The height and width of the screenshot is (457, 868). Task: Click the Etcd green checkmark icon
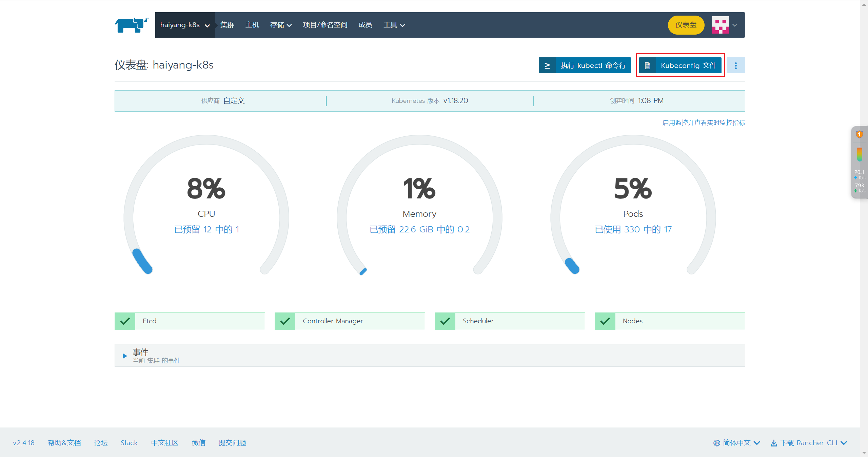coord(125,321)
